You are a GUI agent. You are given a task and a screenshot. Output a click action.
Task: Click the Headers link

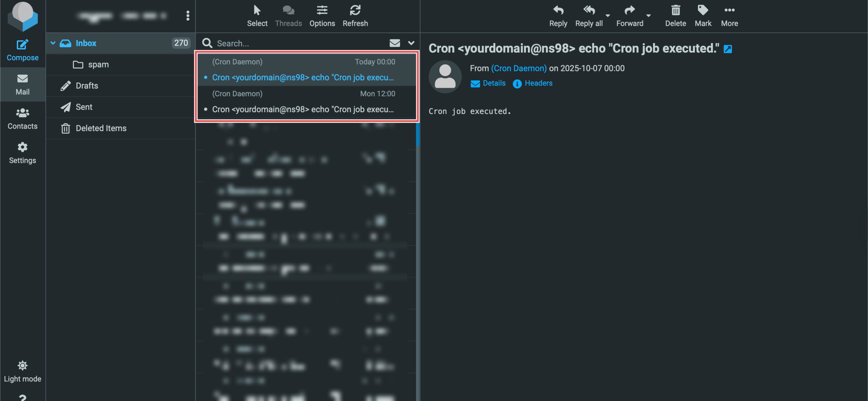(x=538, y=83)
